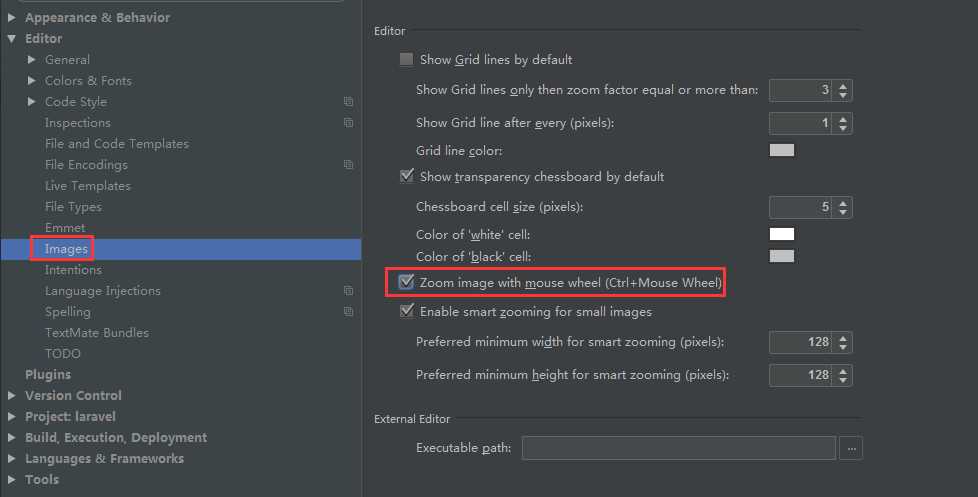Increase the zoom factor spinner value
This screenshot has width=978, height=497.
tap(843, 86)
